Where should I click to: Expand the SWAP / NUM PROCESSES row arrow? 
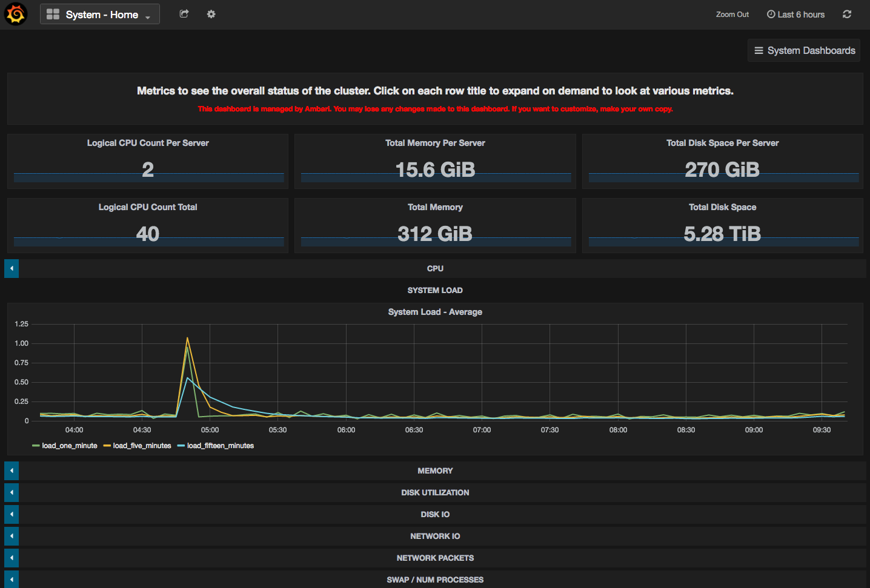click(12, 580)
